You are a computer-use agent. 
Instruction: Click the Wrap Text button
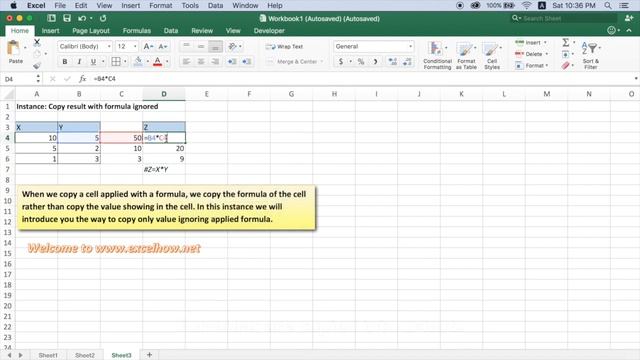coord(284,47)
